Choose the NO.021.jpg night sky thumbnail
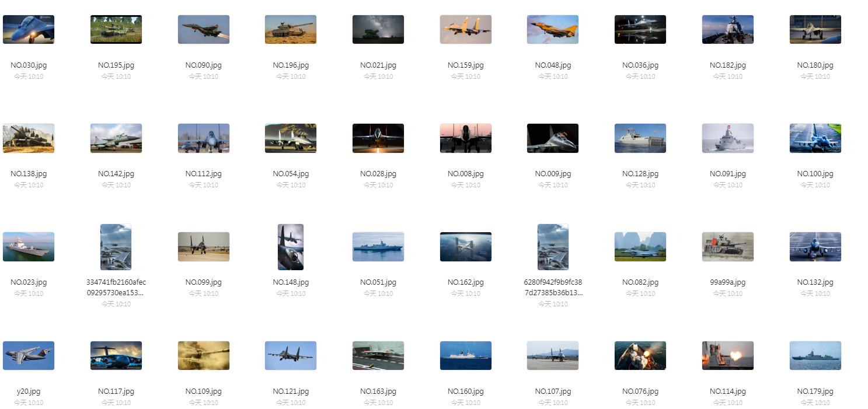The height and width of the screenshot is (409, 868). coord(378,30)
